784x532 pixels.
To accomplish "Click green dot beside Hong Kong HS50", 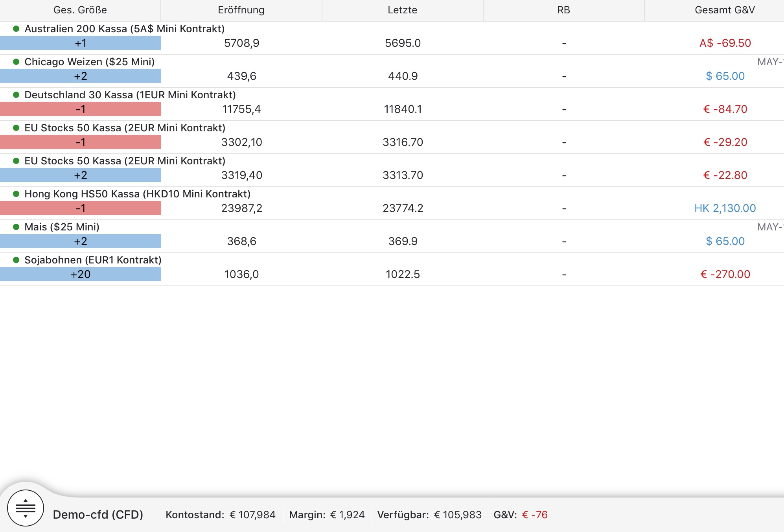I will pyautogui.click(x=16, y=194).
